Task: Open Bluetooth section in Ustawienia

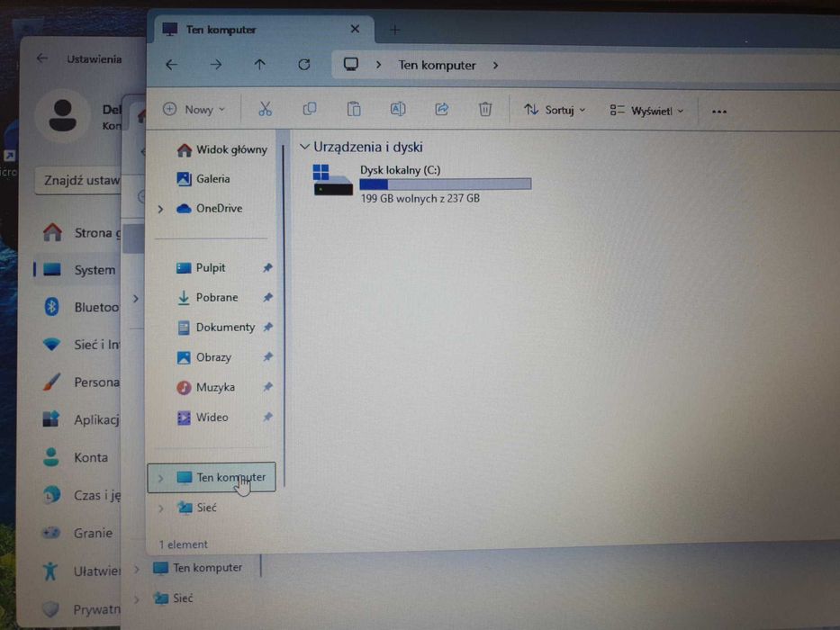Action: (81, 307)
